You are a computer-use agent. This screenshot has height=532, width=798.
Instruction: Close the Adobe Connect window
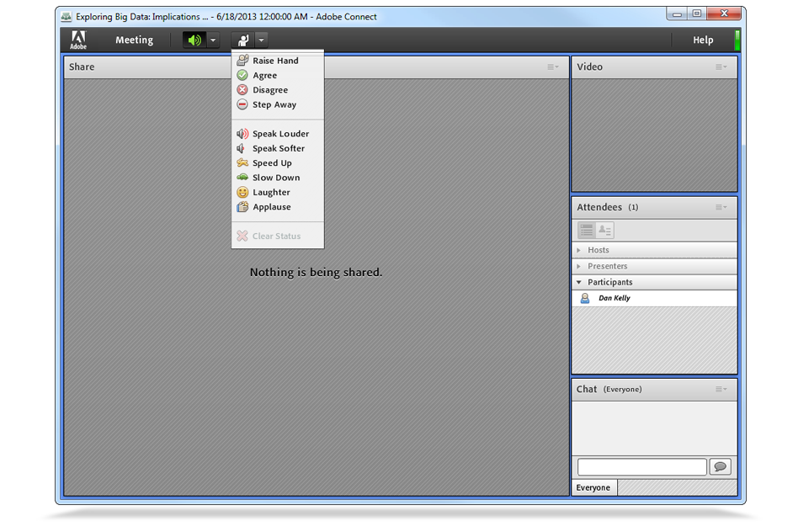click(x=724, y=13)
